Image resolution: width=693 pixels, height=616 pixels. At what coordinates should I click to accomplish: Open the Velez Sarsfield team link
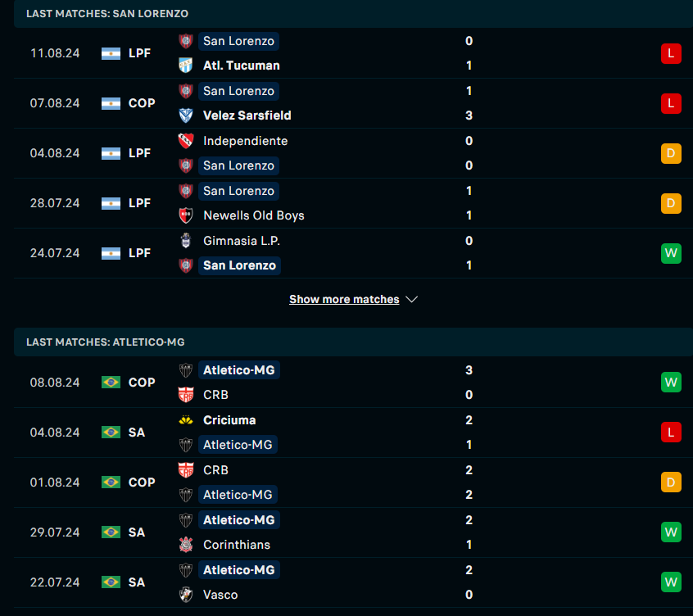247,115
